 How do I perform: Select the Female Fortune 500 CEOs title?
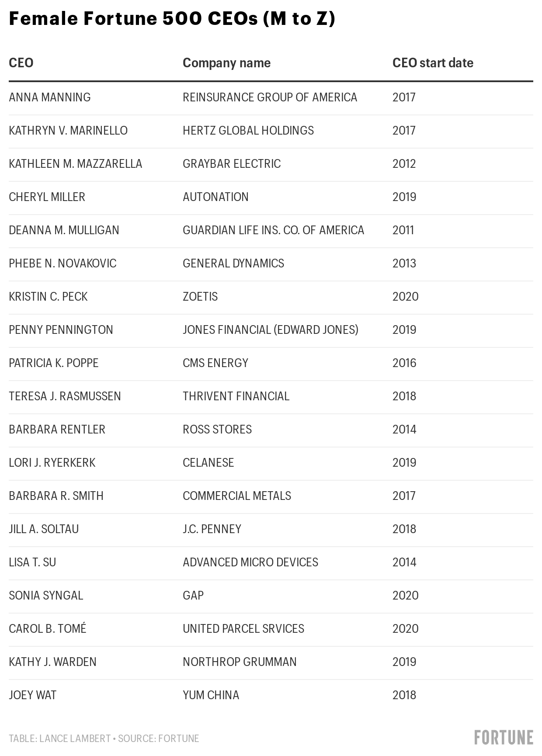coord(172,19)
